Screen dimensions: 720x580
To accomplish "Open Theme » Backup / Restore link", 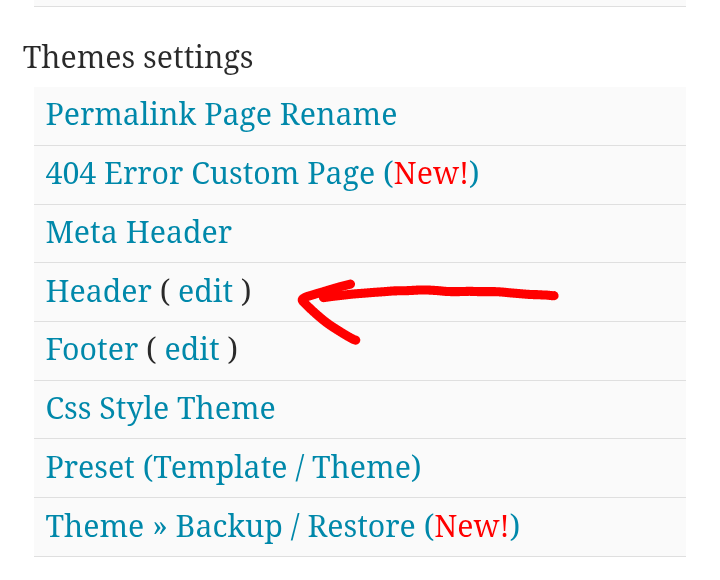I will (x=230, y=526).
